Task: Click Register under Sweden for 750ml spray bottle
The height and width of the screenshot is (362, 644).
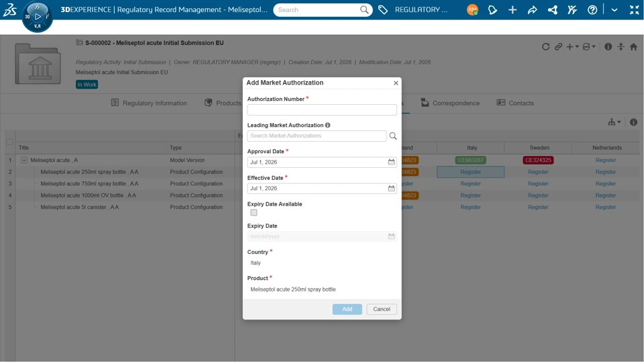Action: point(538,183)
